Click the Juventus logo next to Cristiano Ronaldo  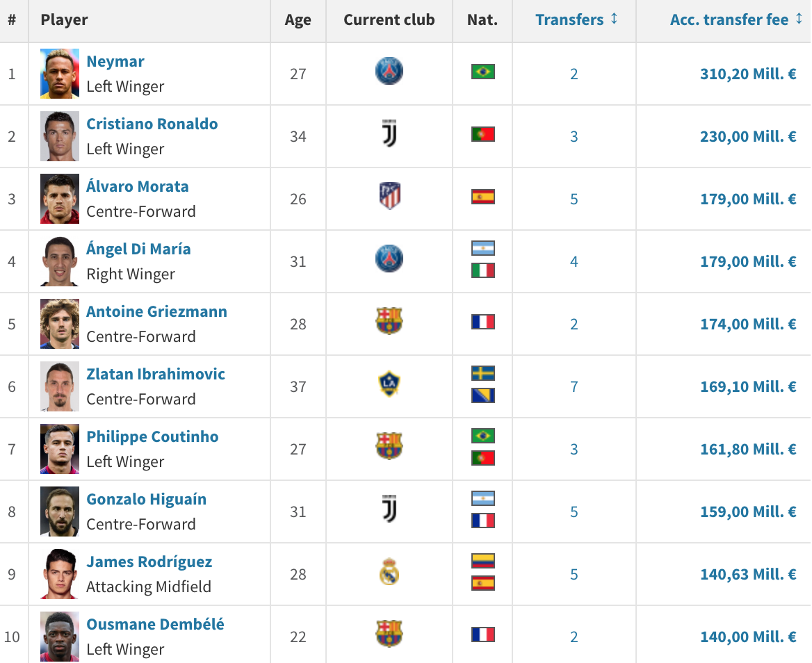click(x=389, y=134)
